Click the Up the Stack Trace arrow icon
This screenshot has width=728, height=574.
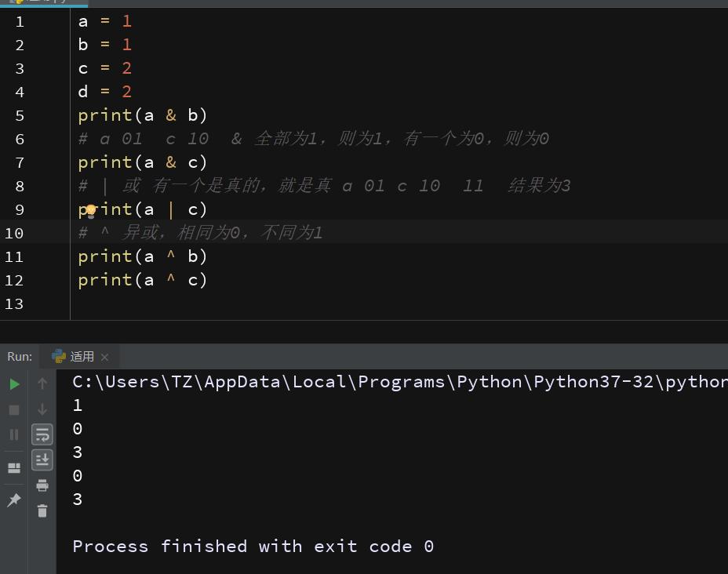coord(42,383)
